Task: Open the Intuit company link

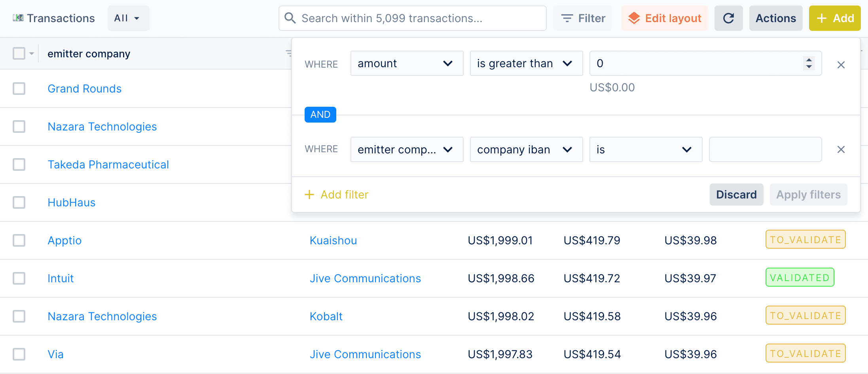Action: (61, 278)
